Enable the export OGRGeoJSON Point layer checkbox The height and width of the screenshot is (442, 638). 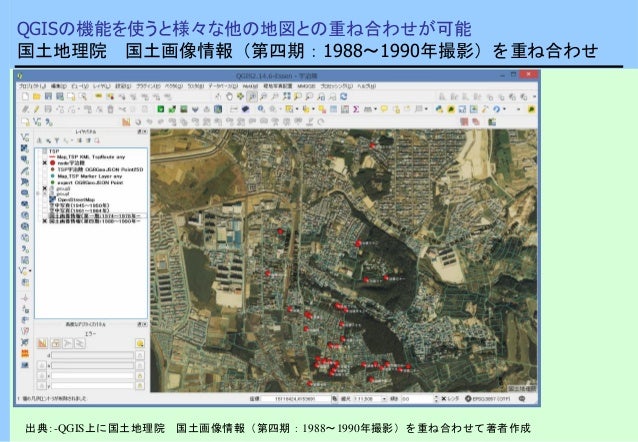(45, 183)
